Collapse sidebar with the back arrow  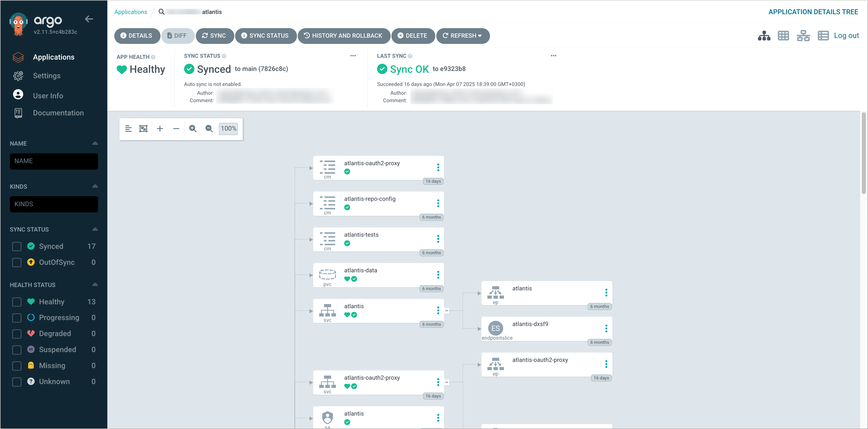tap(89, 19)
